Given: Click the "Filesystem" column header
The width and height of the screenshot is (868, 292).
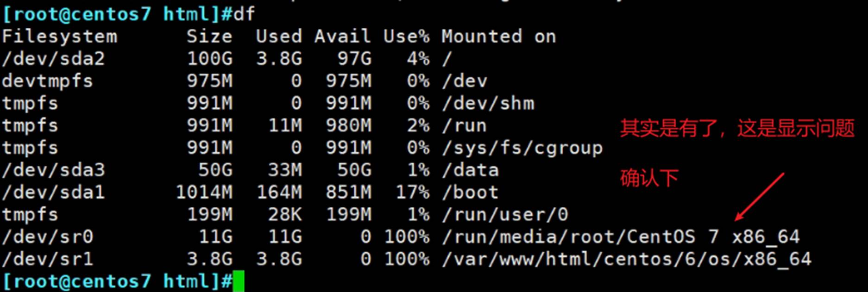Looking at the screenshot, I should tap(59, 37).
